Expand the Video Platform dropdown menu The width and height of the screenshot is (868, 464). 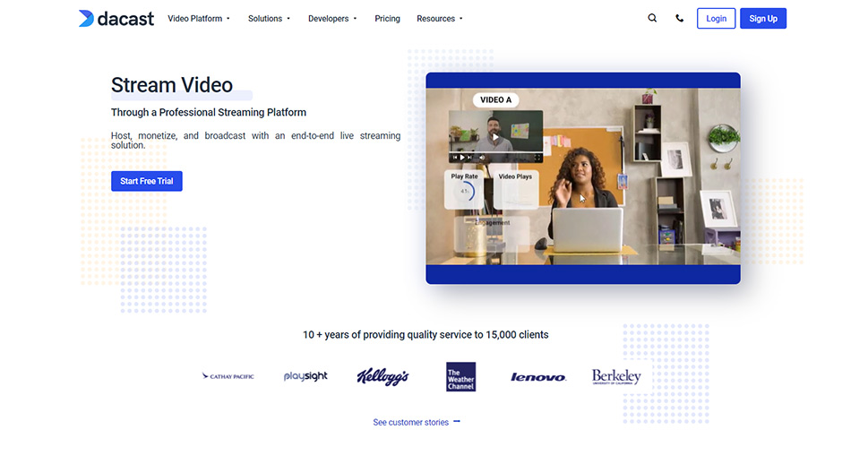tap(199, 18)
